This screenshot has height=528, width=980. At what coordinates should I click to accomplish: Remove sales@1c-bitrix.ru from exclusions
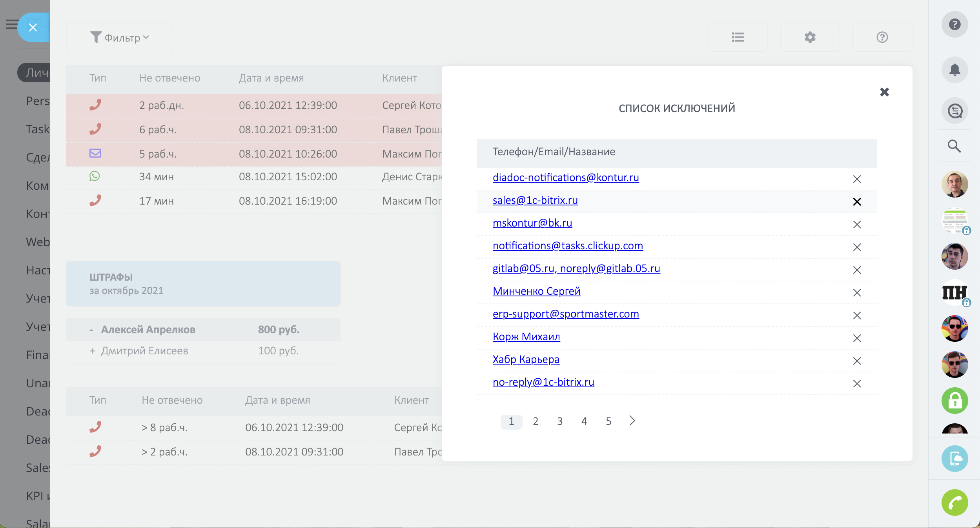pyautogui.click(x=857, y=202)
